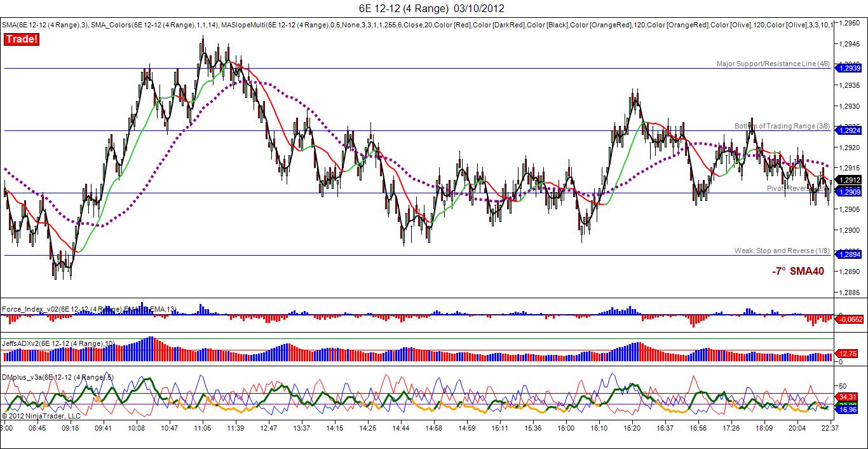
Task: Click the 08:45 time axis label
Action: 37,429
